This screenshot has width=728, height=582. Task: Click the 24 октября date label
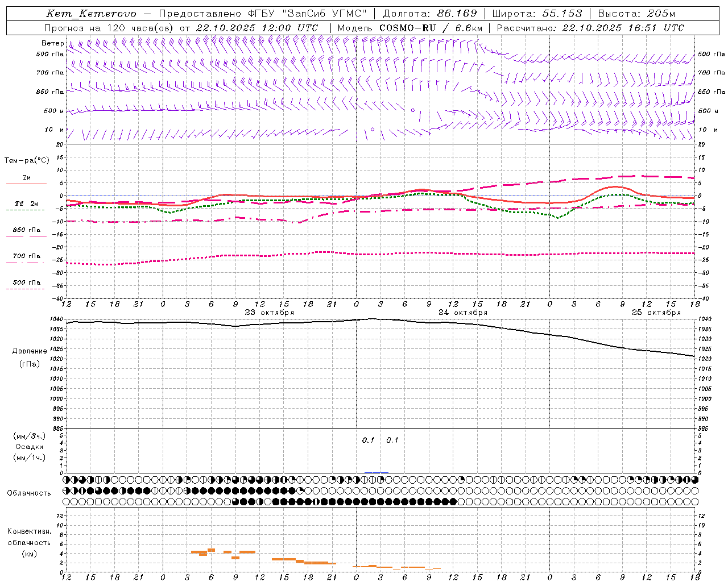(x=463, y=313)
